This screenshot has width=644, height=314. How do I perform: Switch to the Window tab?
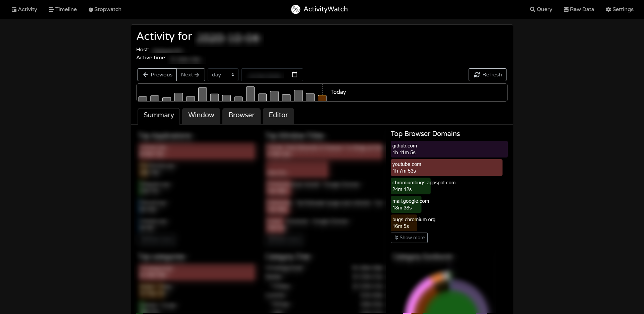pos(201,116)
